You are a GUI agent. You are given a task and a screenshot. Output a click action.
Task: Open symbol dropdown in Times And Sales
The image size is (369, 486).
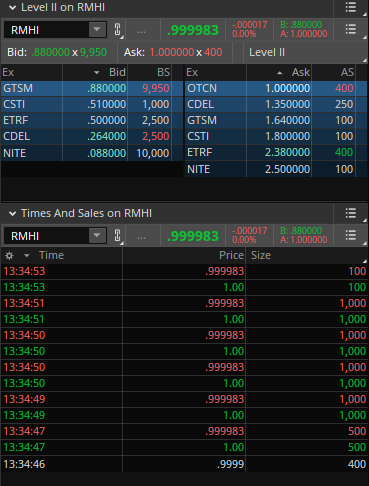click(97, 236)
